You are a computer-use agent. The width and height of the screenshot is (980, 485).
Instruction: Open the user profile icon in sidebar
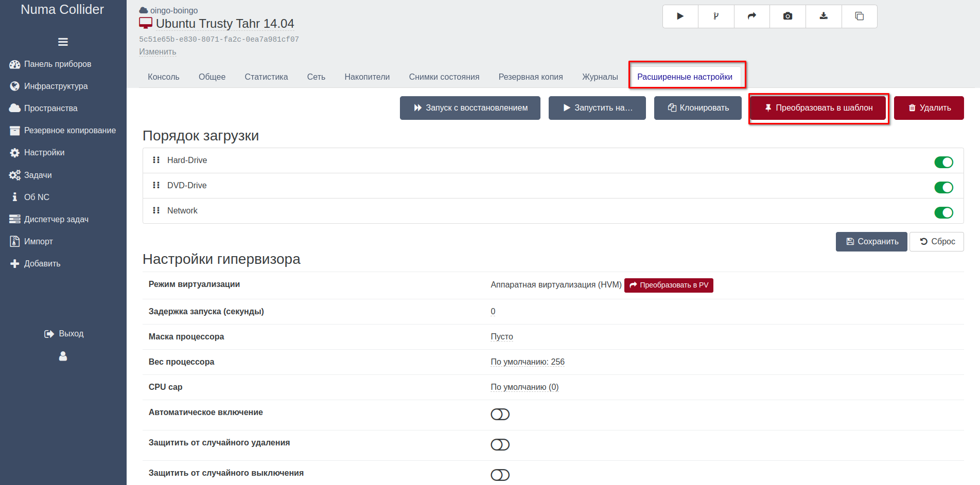[63, 356]
